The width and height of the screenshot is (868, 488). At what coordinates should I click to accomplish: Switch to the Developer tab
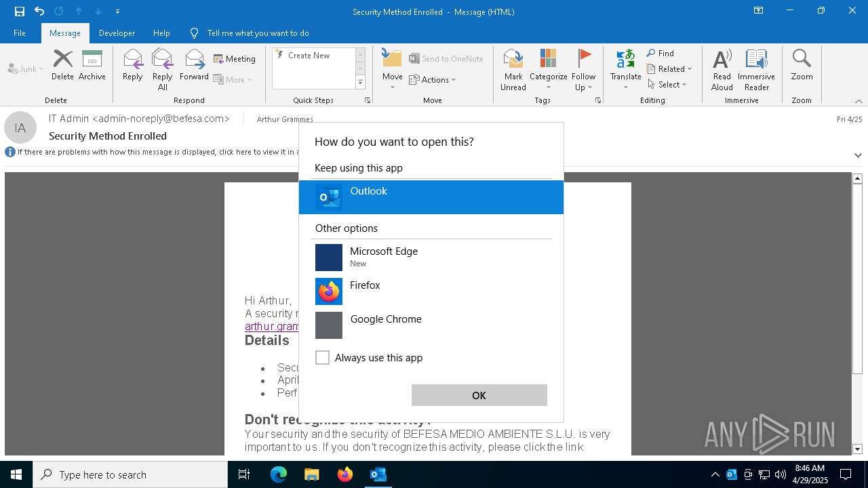[x=117, y=33]
